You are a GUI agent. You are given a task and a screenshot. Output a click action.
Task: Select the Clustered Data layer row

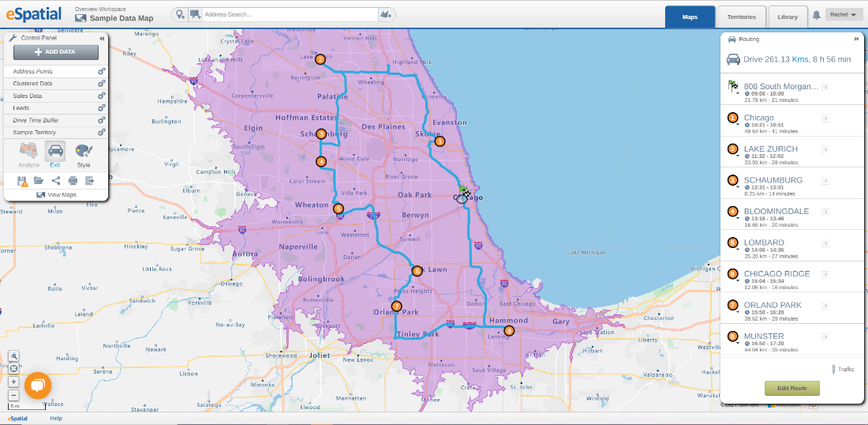point(56,84)
